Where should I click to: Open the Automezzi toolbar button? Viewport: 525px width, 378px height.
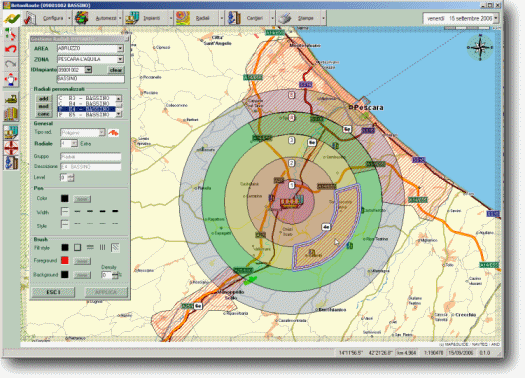[96, 18]
